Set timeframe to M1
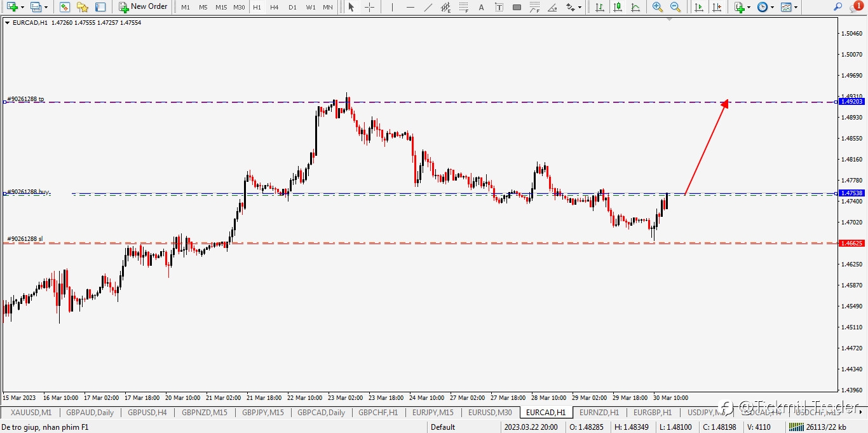The image size is (868, 433). tap(185, 7)
